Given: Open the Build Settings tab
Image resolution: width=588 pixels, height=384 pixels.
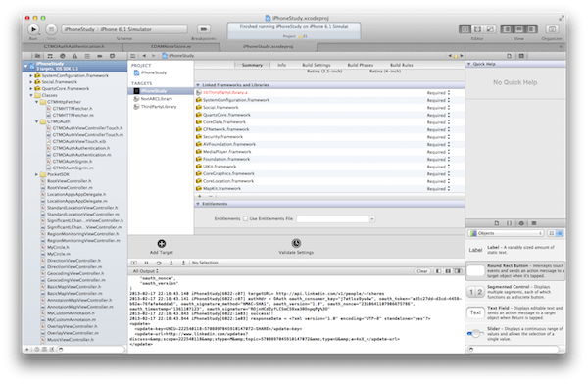Looking at the screenshot, I should point(317,65).
